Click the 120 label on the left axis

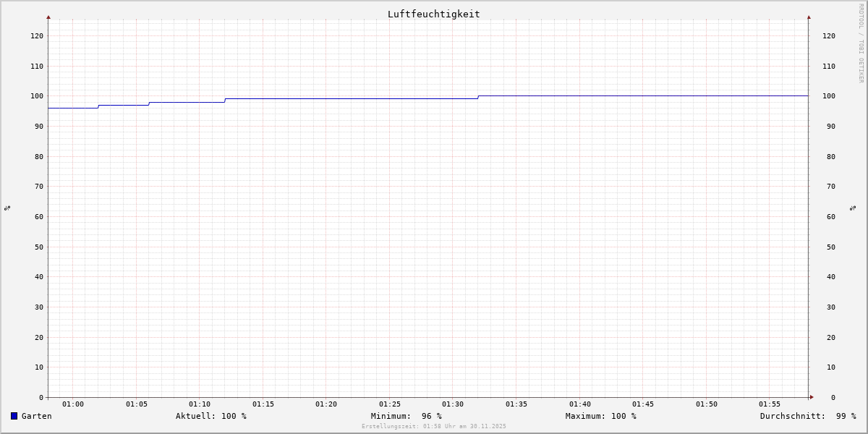pos(37,35)
